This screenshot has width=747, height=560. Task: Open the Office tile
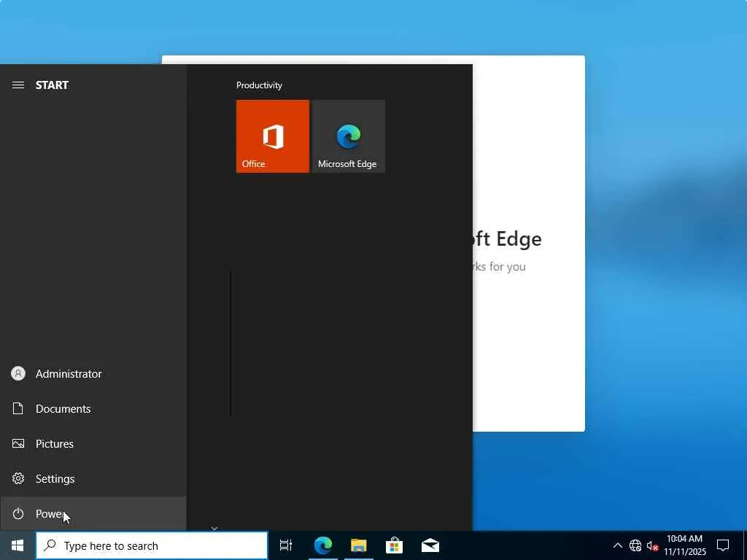pos(273,136)
